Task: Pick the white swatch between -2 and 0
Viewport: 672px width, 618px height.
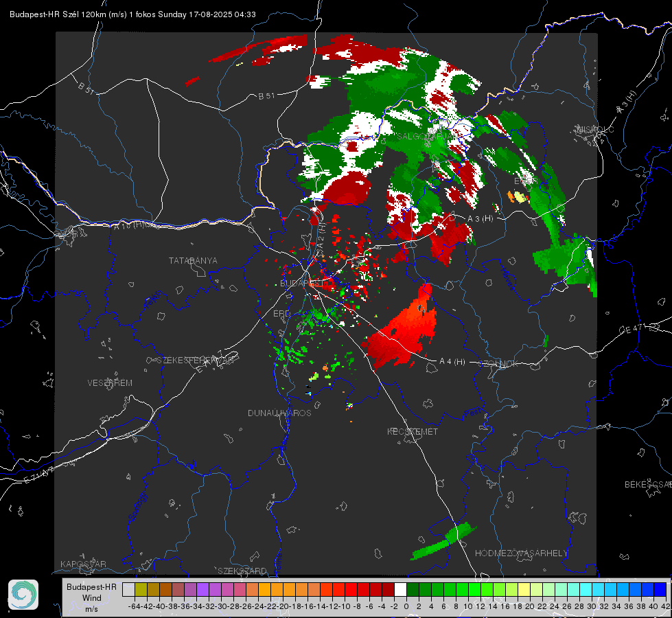Action: [x=400, y=589]
